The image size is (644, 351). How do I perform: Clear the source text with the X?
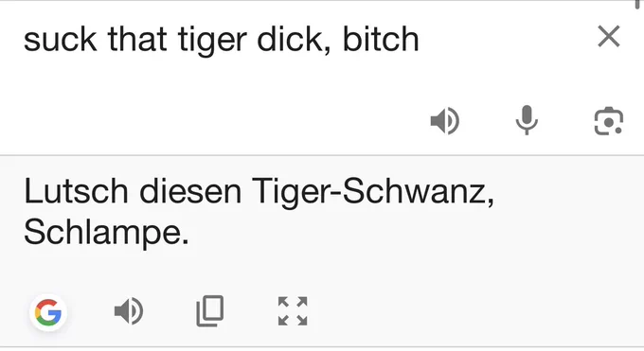[609, 37]
